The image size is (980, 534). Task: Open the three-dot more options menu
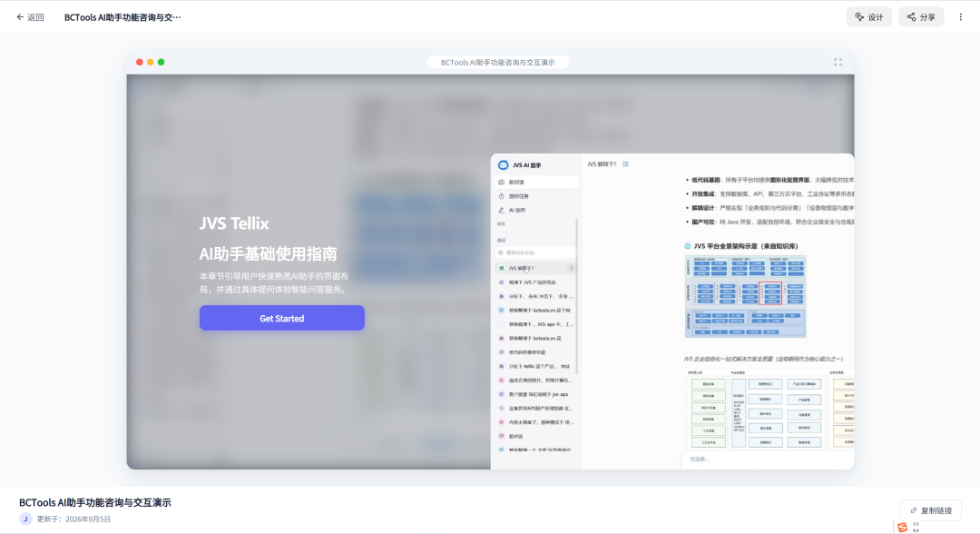coord(961,17)
